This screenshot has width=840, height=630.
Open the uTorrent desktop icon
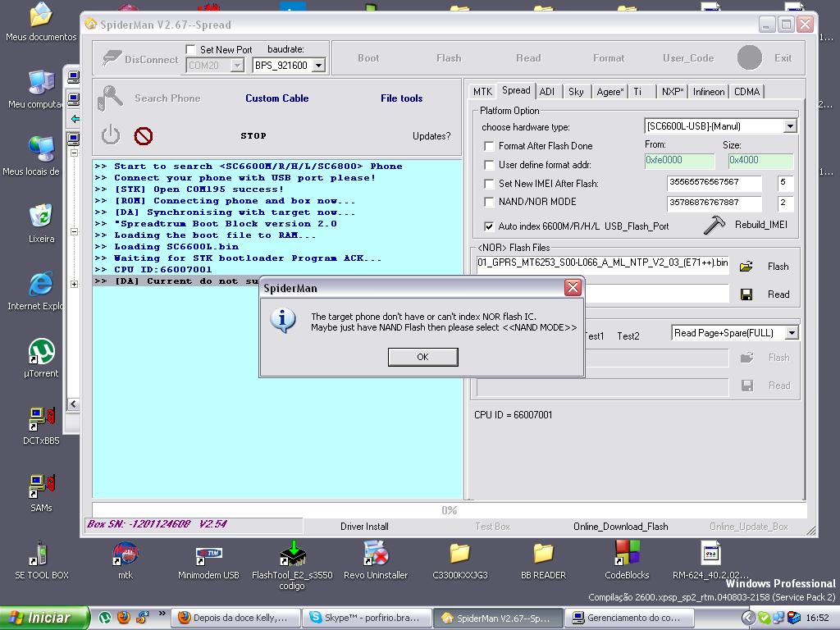tap(41, 353)
